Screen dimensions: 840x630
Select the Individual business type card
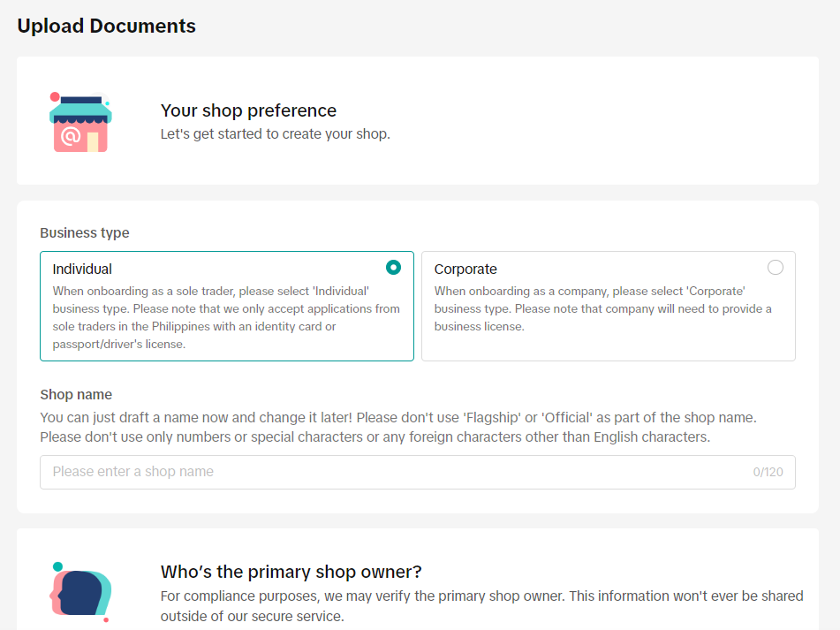pyautogui.click(x=226, y=305)
